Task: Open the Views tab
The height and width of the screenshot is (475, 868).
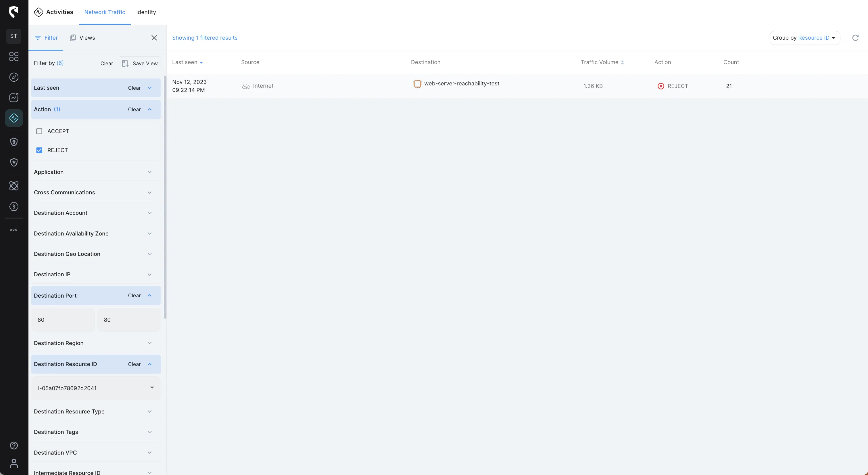Action: [82, 38]
